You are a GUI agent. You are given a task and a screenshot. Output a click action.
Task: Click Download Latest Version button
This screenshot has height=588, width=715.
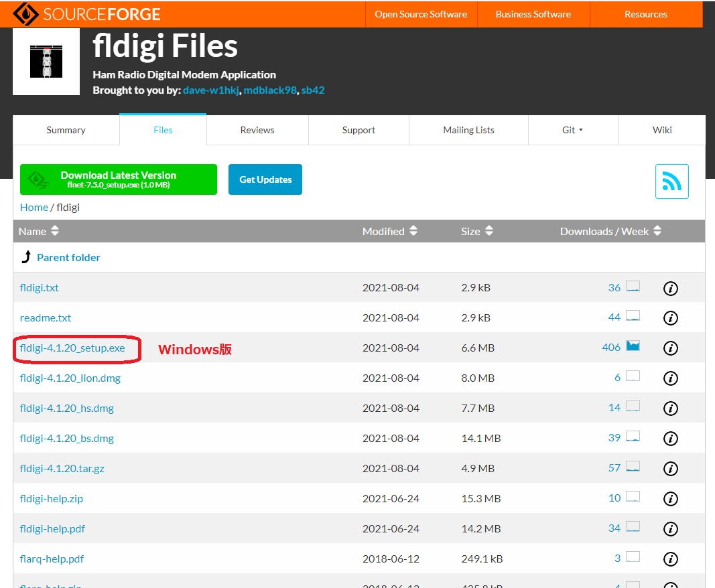tap(119, 179)
